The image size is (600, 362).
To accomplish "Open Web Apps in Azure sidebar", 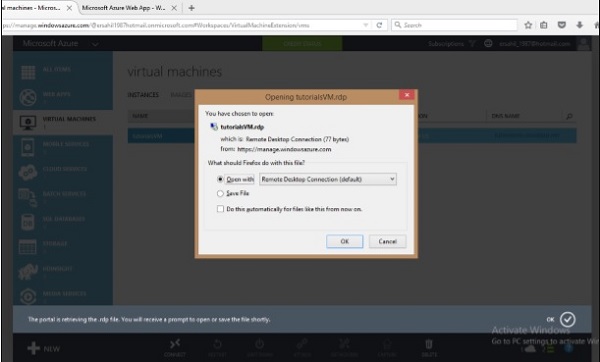I will tap(63, 96).
